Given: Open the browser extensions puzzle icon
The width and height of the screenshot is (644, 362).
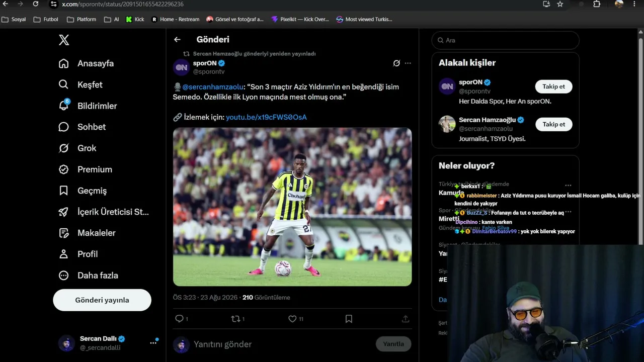Looking at the screenshot, I should pos(597,4).
